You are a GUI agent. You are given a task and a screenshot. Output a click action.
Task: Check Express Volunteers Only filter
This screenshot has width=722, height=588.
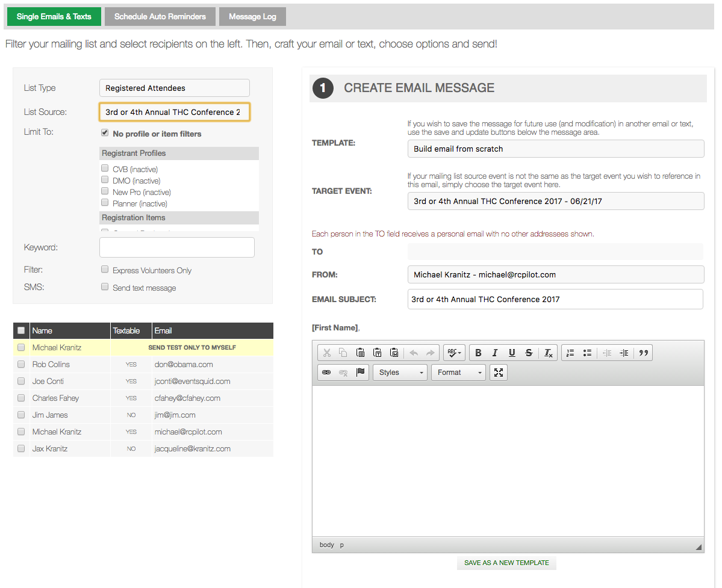[105, 270]
